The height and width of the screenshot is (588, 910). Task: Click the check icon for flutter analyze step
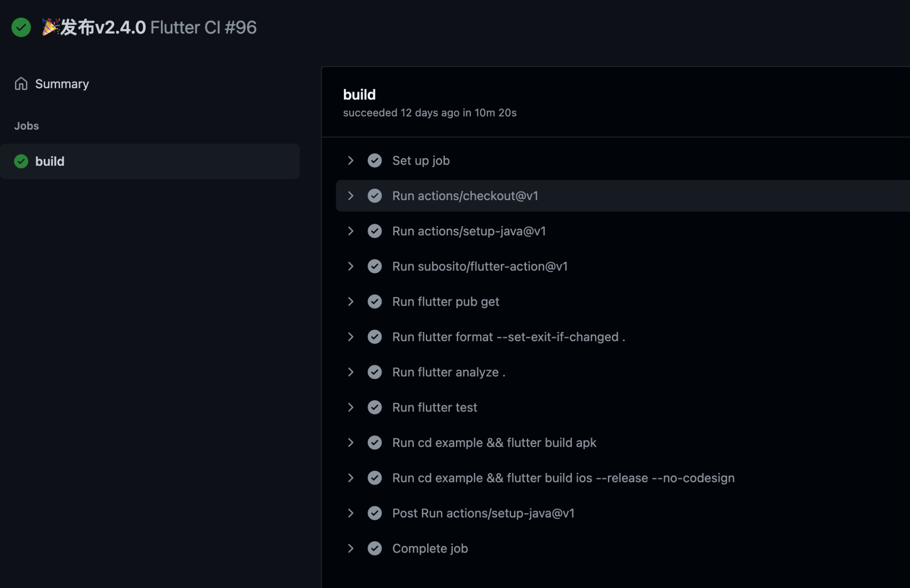coord(374,372)
